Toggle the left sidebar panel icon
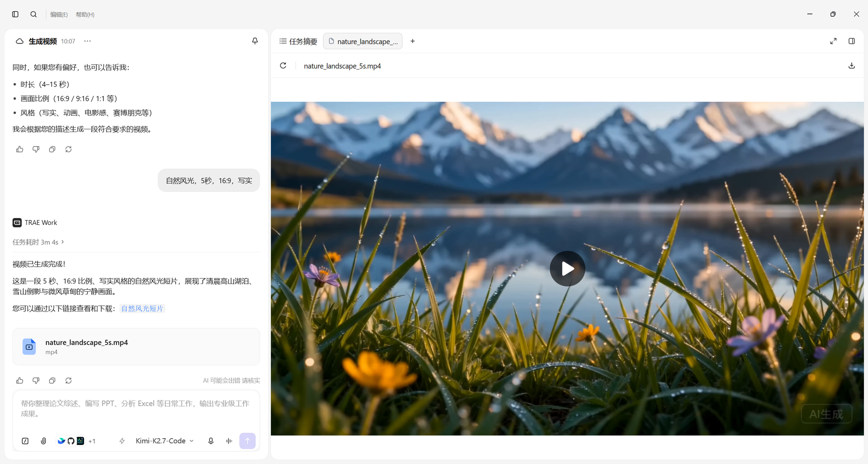The height and width of the screenshot is (464, 868). pyautogui.click(x=15, y=14)
